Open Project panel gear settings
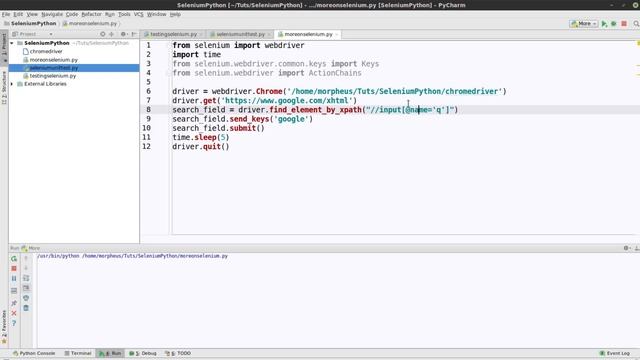This screenshot has width=640, height=360. click(123, 34)
